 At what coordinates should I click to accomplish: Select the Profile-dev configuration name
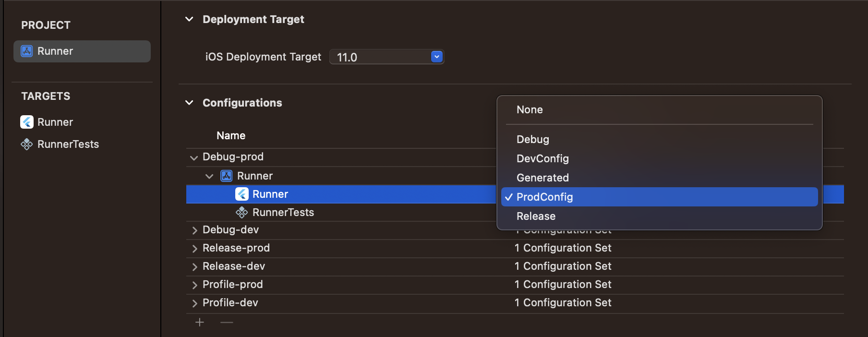[230, 302]
